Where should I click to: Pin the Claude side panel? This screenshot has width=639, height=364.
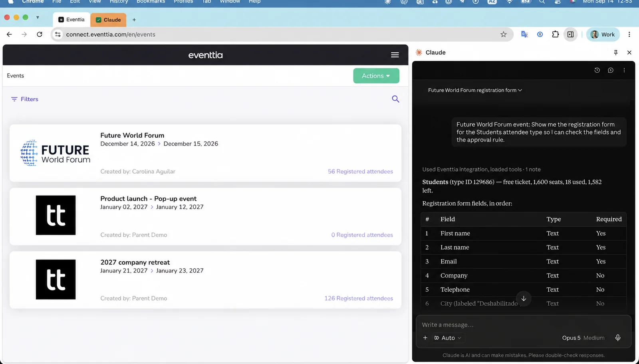[616, 52]
